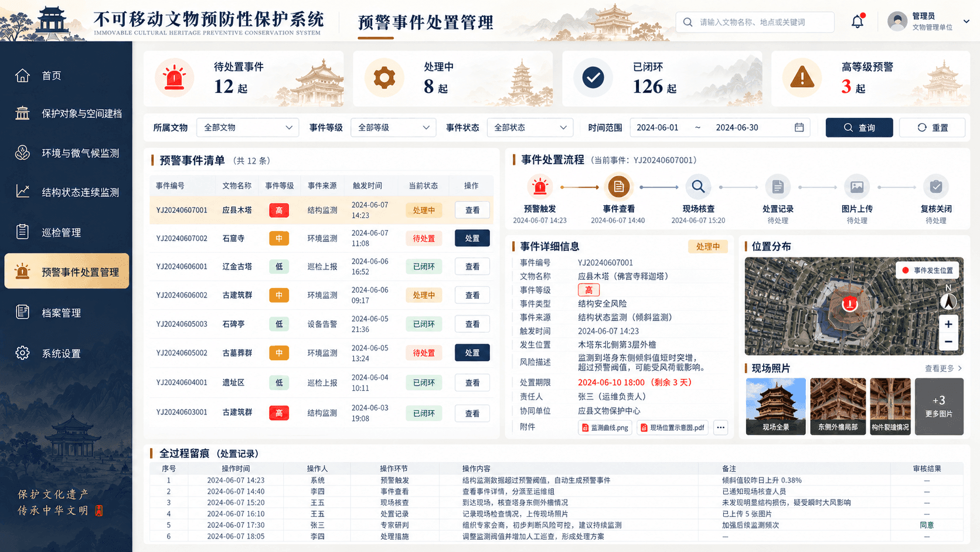Click the high-level warning triangle icon
This screenshot has height=552, width=980.
(x=802, y=78)
